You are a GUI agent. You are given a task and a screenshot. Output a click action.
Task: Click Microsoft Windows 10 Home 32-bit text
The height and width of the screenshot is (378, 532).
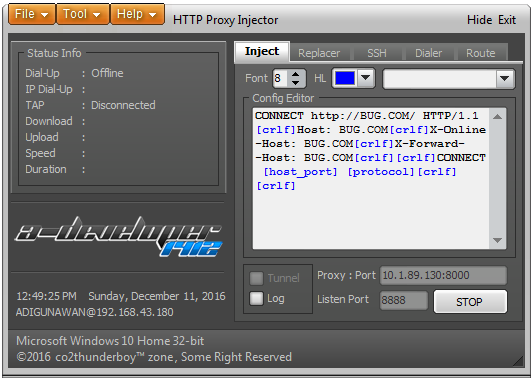coord(110,341)
